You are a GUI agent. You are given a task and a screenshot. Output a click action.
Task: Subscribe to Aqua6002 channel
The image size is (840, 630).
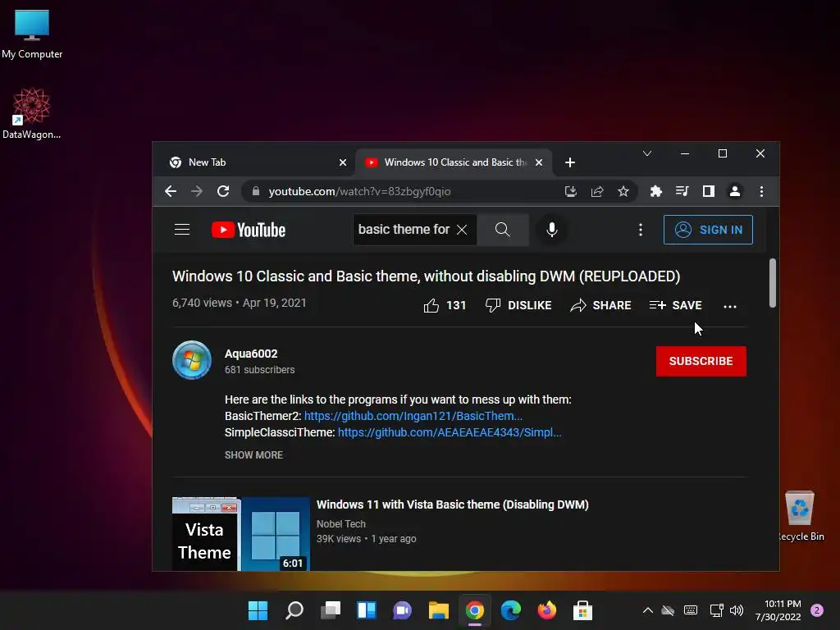pyautogui.click(x=701, y=361)
